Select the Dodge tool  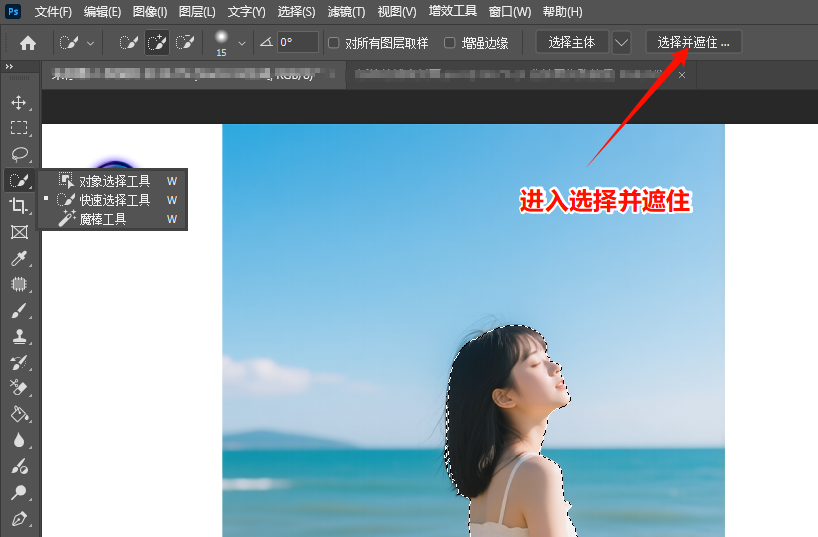tap(19, 492)
